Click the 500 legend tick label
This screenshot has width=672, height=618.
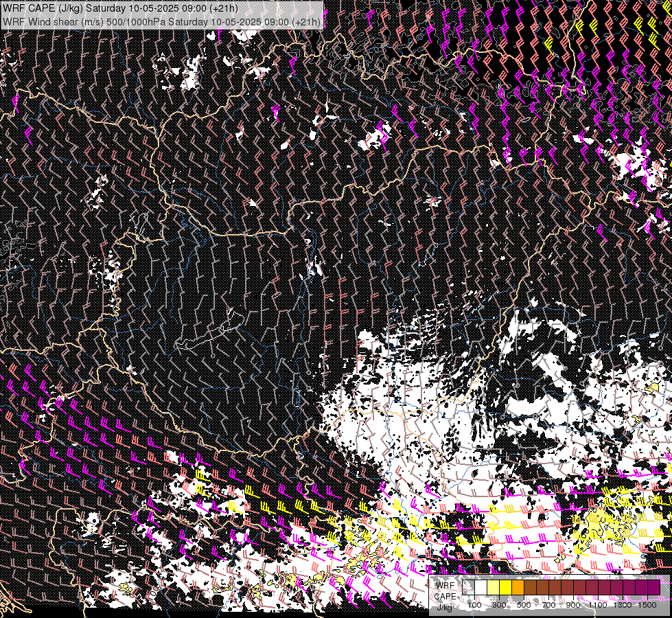524,605
